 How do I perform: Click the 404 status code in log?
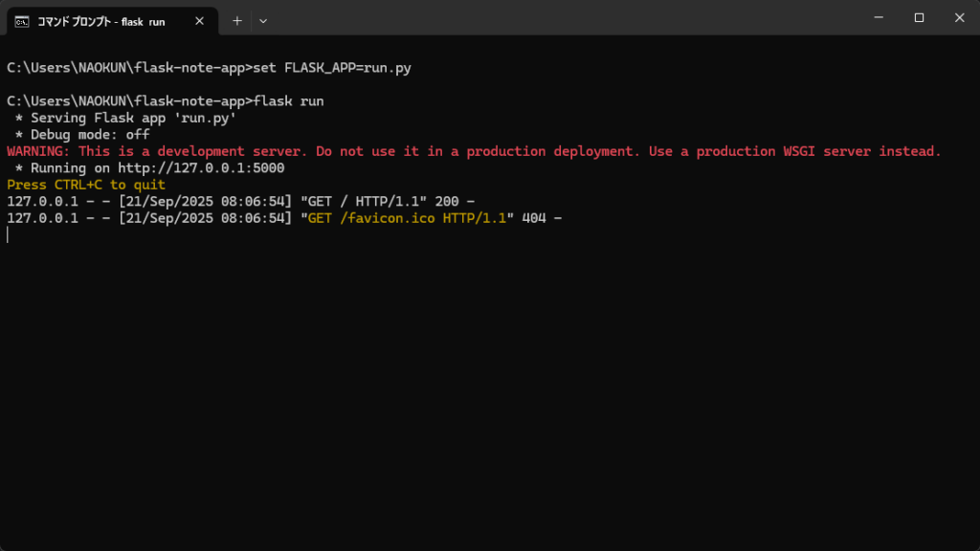tap(534, 218)
